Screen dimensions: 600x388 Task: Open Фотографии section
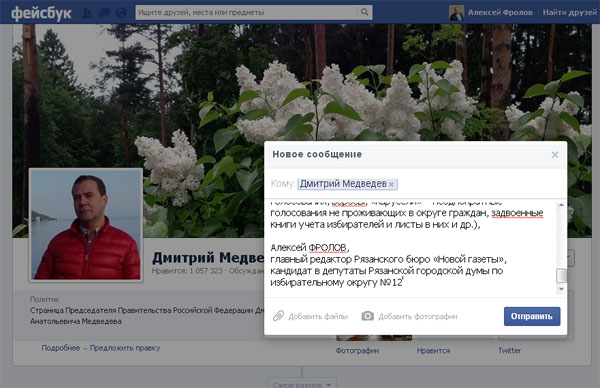pyautogui.click(x=357, y=351)
